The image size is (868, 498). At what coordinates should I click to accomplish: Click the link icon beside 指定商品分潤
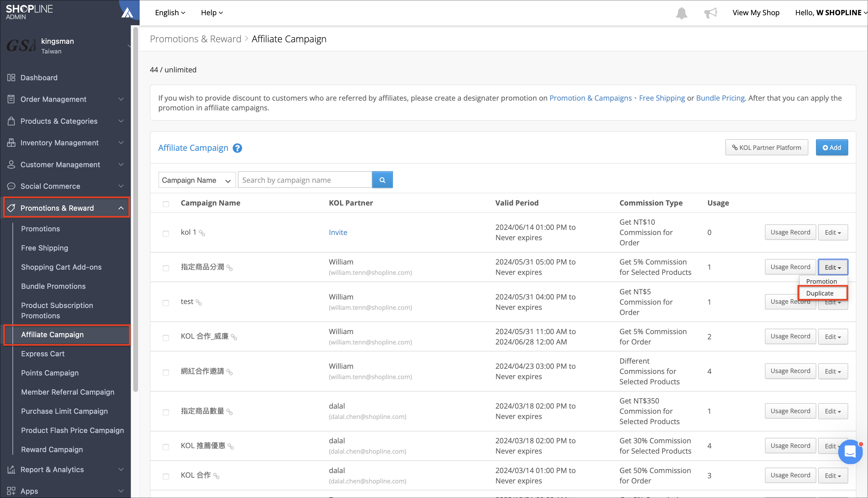230,268
